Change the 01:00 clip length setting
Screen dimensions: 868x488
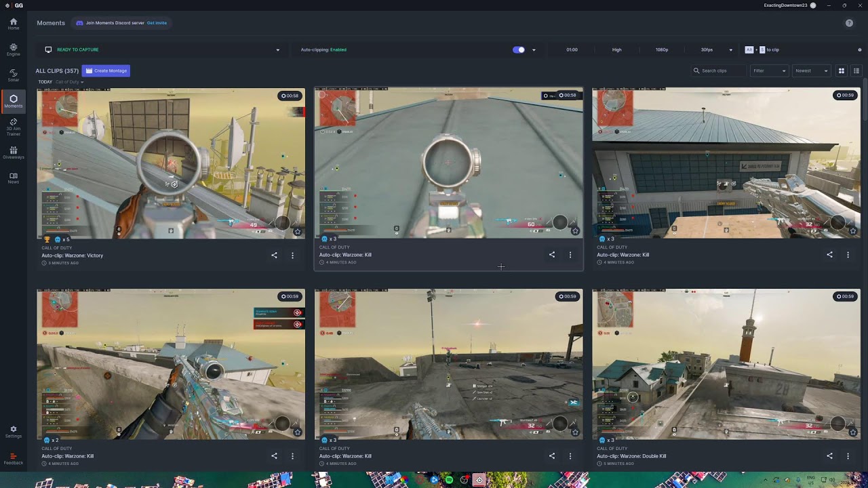572,49
